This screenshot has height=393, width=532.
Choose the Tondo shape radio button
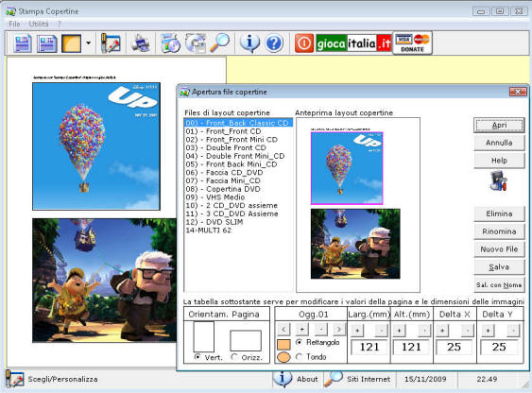click(299, 356)
